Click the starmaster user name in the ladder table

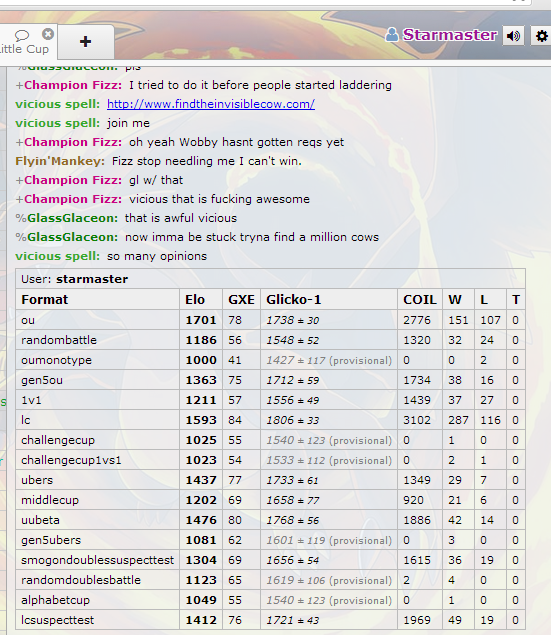(92, 279)
